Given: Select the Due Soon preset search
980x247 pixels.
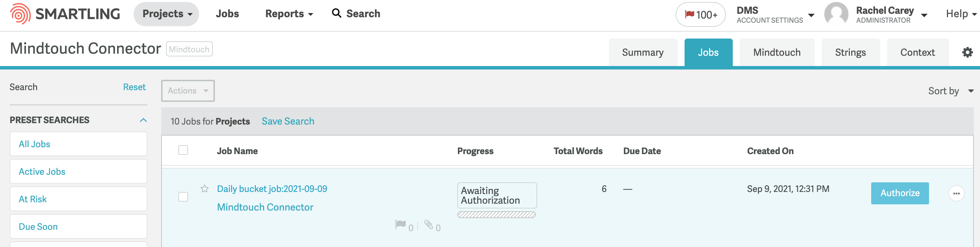Looking at the screenshot, I should (x=79, y=226).
